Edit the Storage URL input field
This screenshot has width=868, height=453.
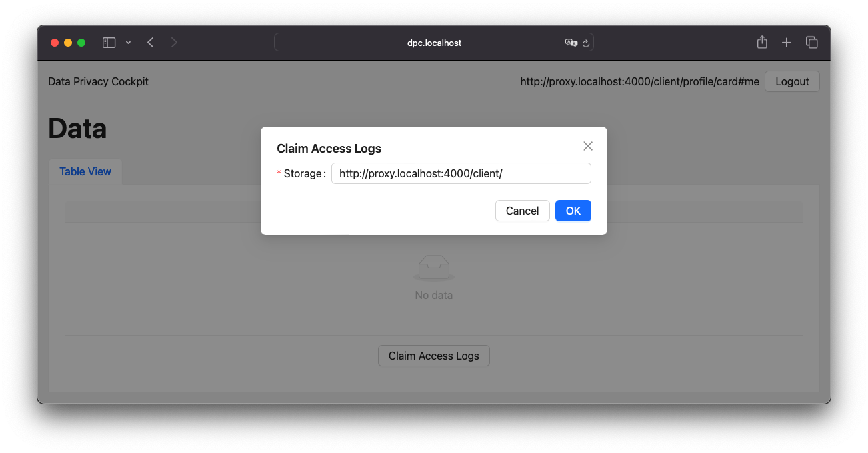(x=461, y=173)
